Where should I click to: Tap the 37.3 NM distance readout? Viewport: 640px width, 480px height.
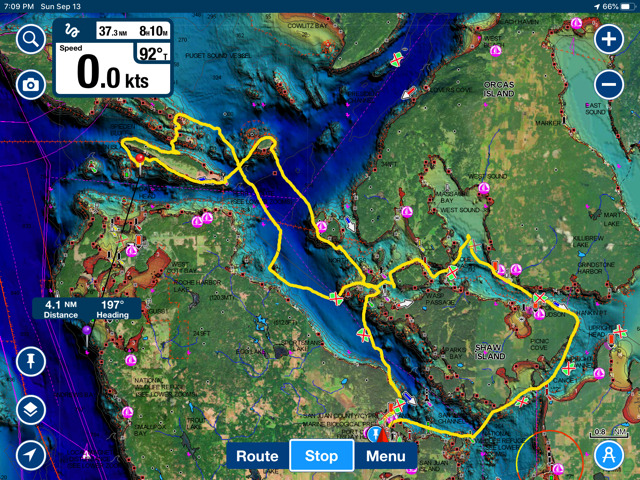(113, 31)
